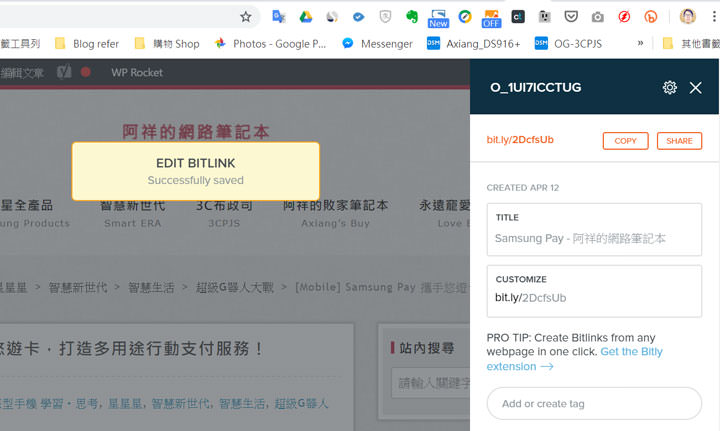
Task: Expand hidden bookmarks with double chevron
Action: coord(640,43)
